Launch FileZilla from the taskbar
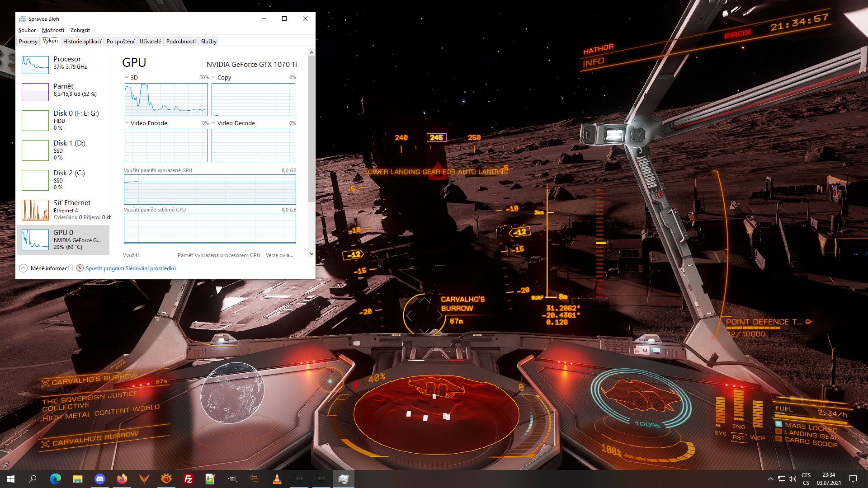This screenshot has height=488, width=868. pos(188,479)
